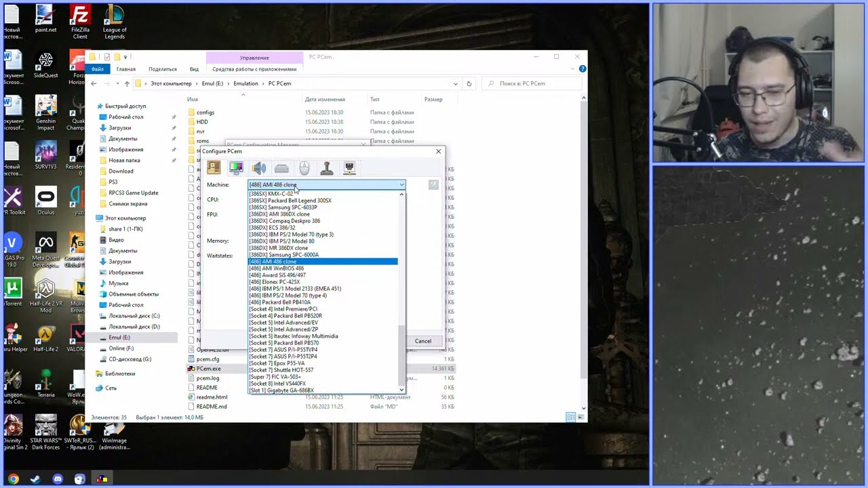This screenshot has width=868, height=488.
Task: Click the Emul (E:) breadcrumb in the address bar
Action: coord(212,83)
